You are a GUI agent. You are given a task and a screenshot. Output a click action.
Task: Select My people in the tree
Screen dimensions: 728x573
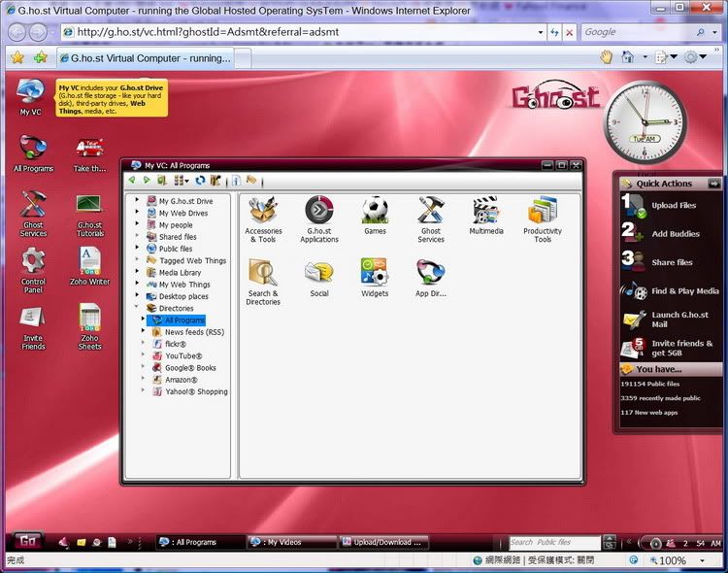tap(176, 225)
